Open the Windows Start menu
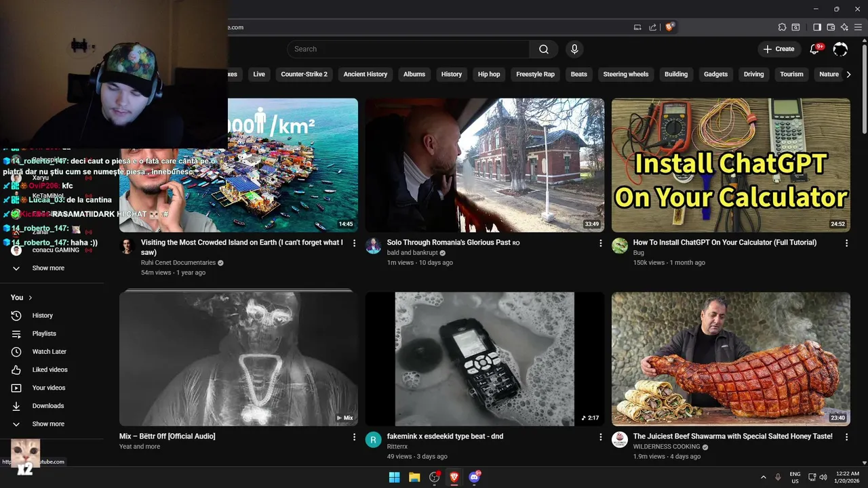This screenshot has width=868, height=488. point(394,477)
